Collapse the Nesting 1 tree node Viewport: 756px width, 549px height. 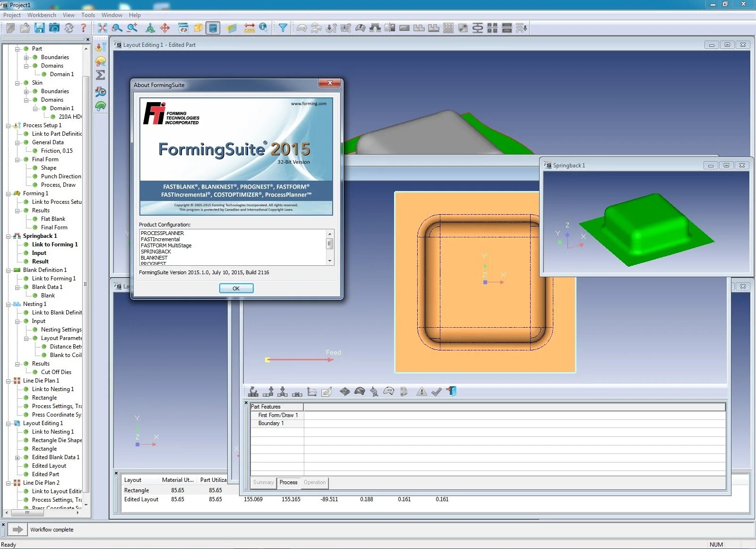click(x=9, y=304)
